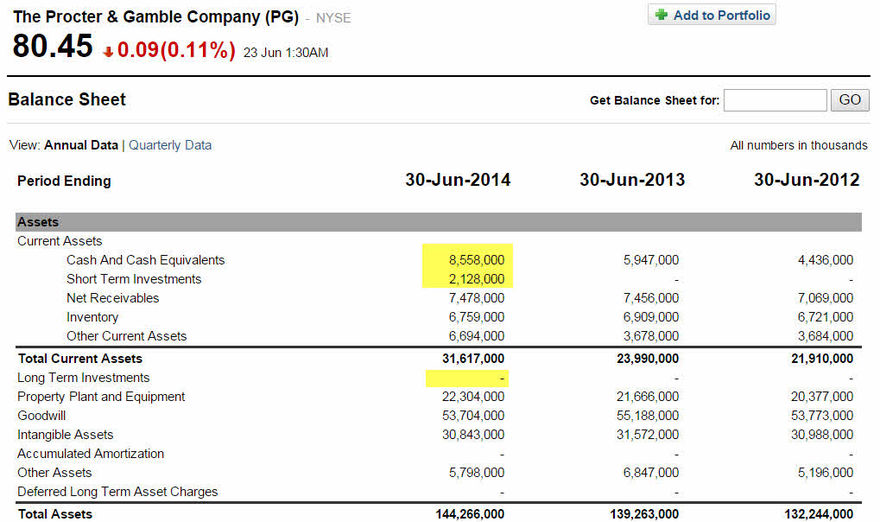Click the highlighted Short Term Investments value 2,128,000
Screen dimensions: 880x522
click(476, 279)
